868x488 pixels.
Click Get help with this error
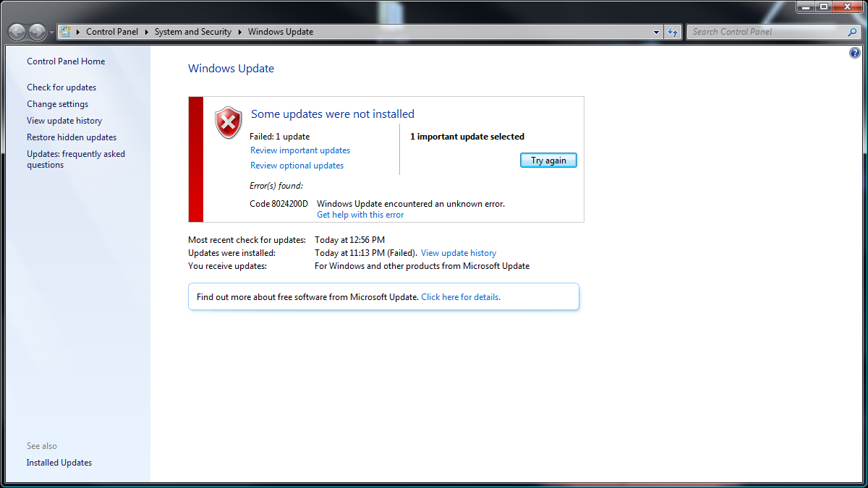360,215
